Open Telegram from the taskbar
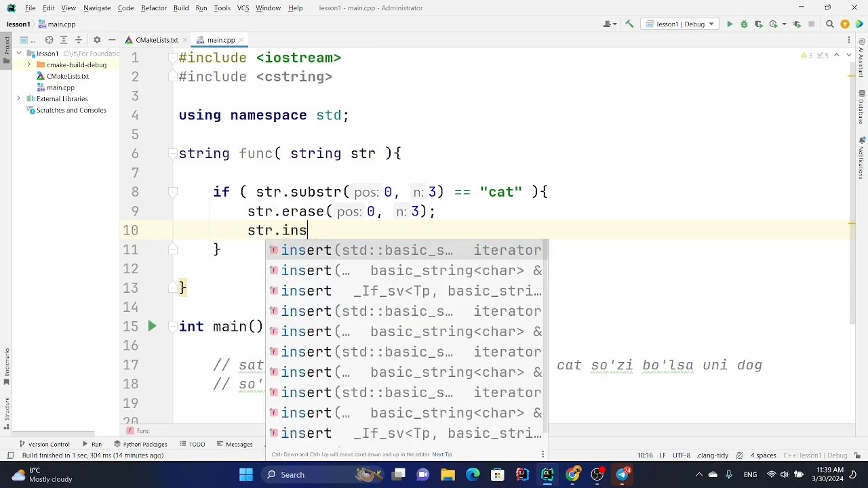 pos(623,474)
